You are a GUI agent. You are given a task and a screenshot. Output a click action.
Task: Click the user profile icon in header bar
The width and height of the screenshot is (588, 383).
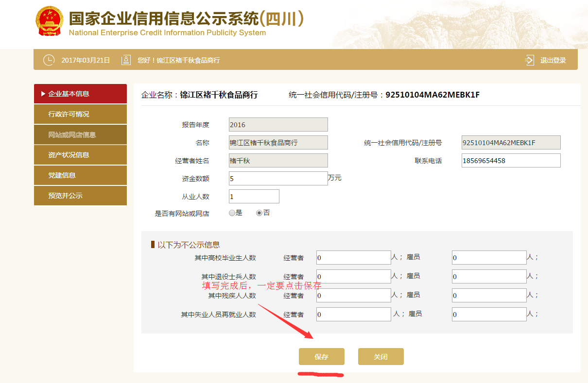point(126,60)
